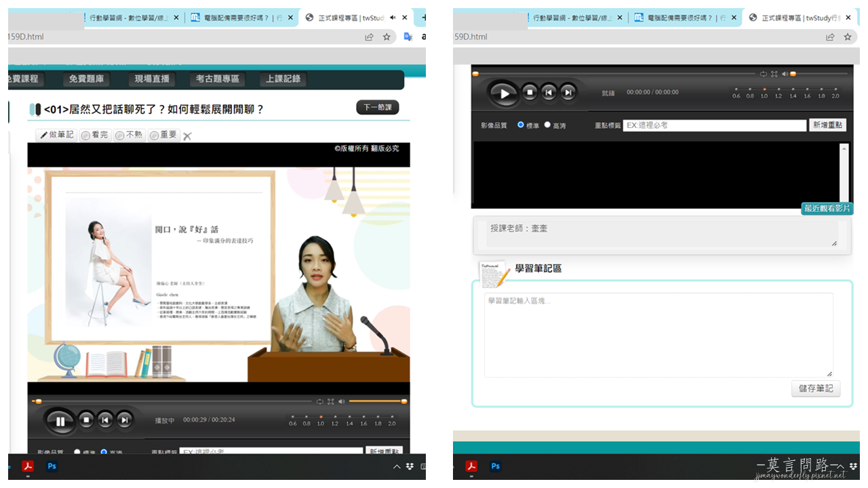Select 標準 quality in right window

click(521, 125)
